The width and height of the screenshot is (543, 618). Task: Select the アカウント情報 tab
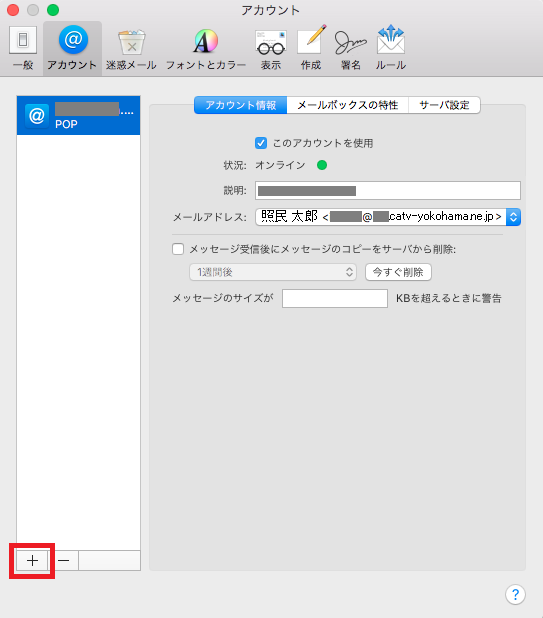click(240, 105)
